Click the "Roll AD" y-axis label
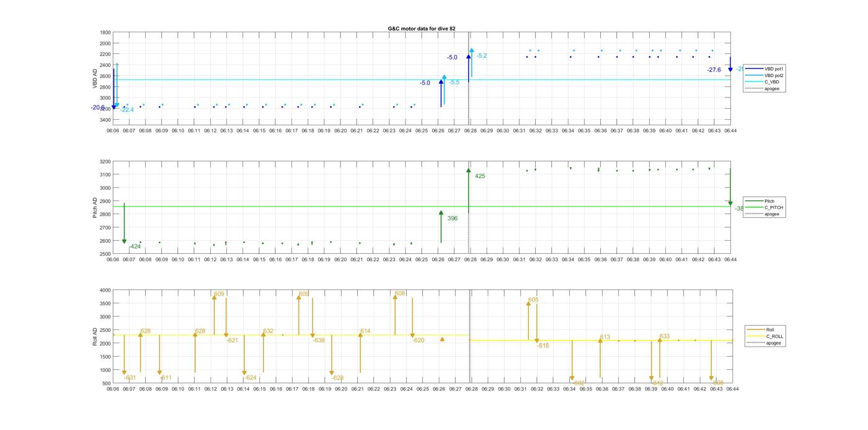This screenshot has width=868, height=430. (95, 336)
